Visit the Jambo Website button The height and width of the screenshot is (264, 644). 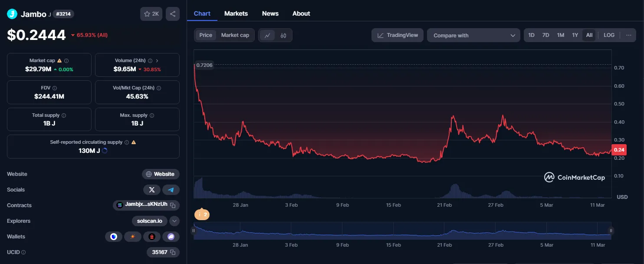pos(161,174)
